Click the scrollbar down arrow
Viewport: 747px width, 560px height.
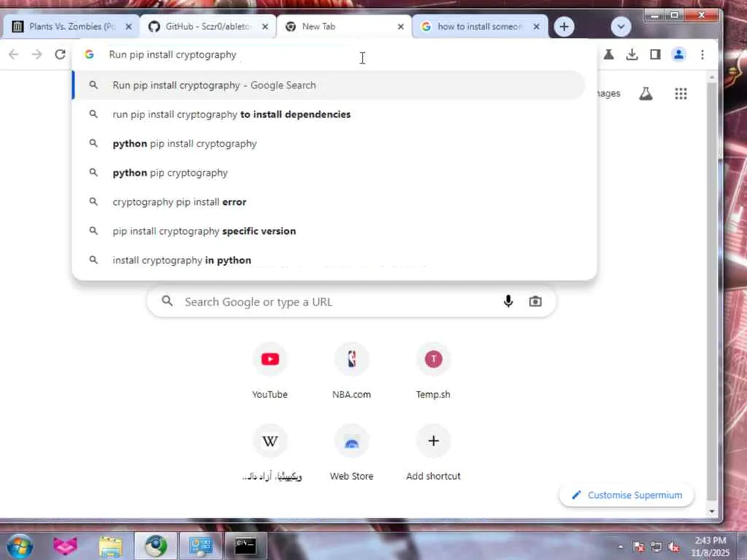click(712, 511)
